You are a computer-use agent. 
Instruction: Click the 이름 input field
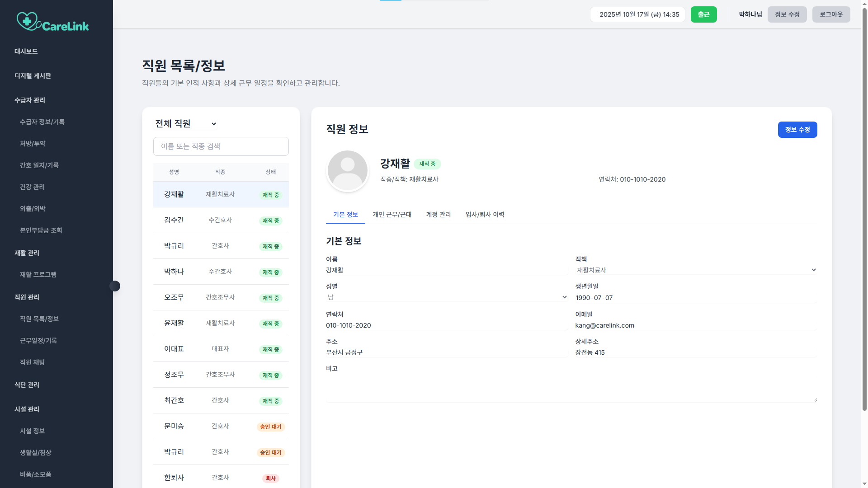tap(447, 270)
